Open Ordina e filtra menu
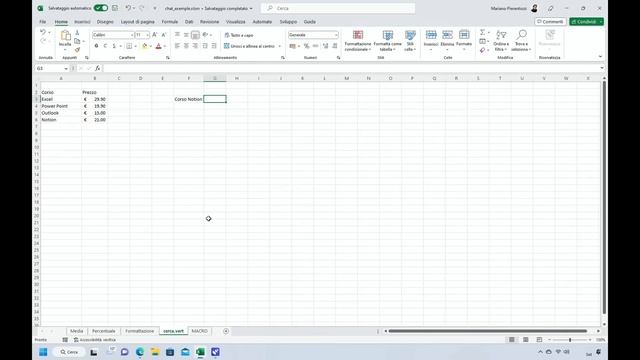The height and width of the screenshot is (360, 640). coord(501,40)
